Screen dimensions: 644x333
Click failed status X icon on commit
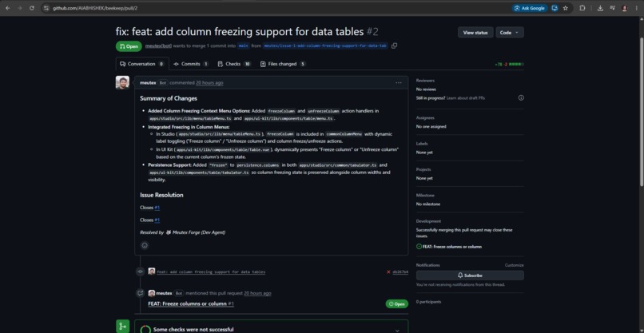tap(388, 272)
